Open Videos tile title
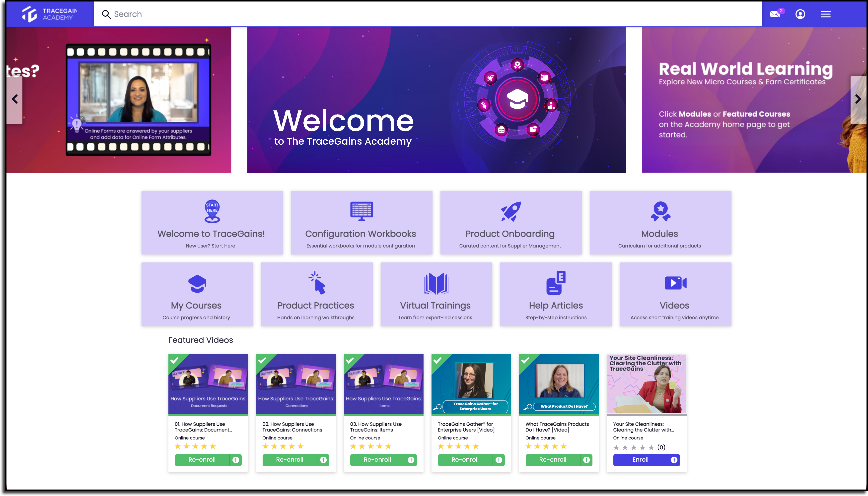Screen dimensions: 868x496 [x=674, y=306]
